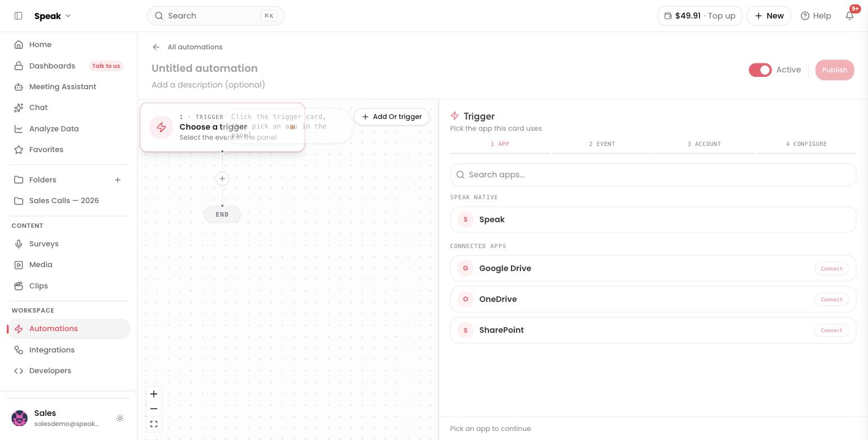Connect OneDrive
Image resolution: width=868 pixels, height=440 pixels.
coord(832,299)
